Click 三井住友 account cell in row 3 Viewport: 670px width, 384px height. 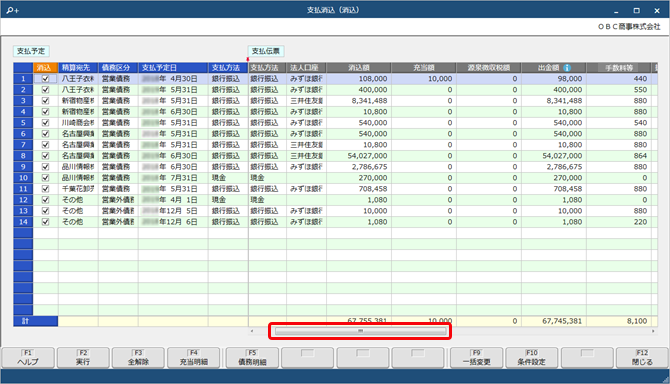pyautogui.click(x=306, y=101)
